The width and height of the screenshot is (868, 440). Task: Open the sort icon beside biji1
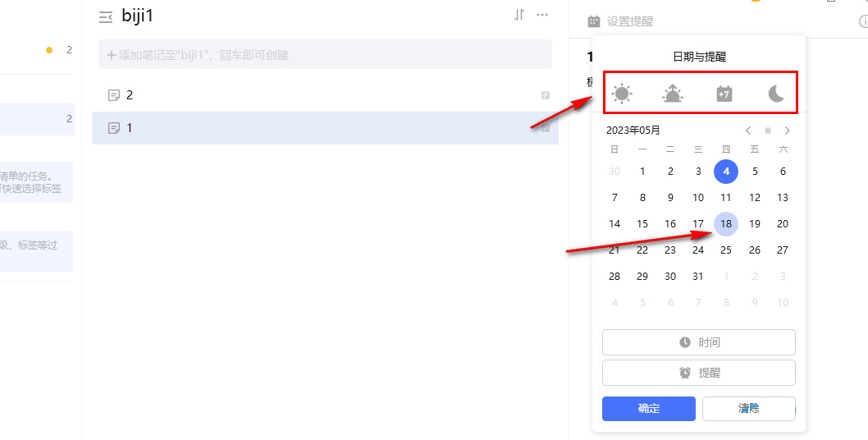(519, 16)
